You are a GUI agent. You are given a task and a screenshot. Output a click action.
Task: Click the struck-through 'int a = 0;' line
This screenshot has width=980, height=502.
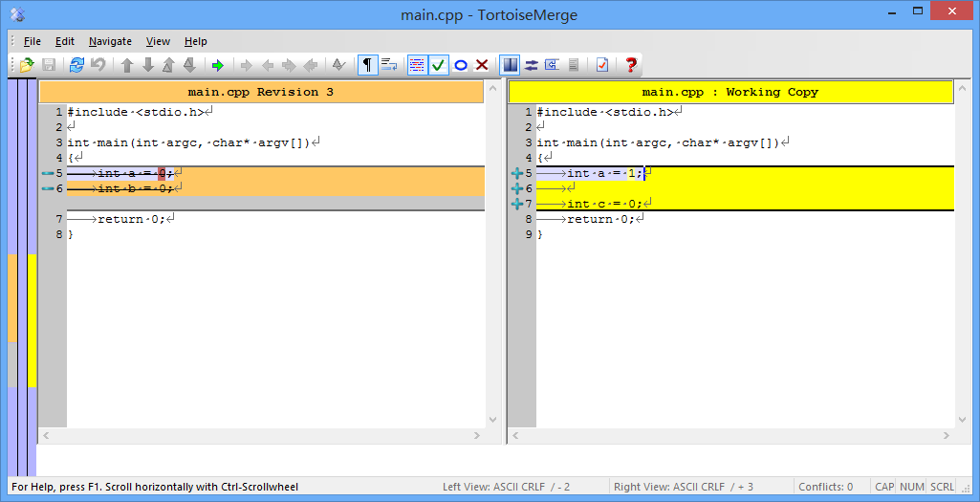point(275,173)
